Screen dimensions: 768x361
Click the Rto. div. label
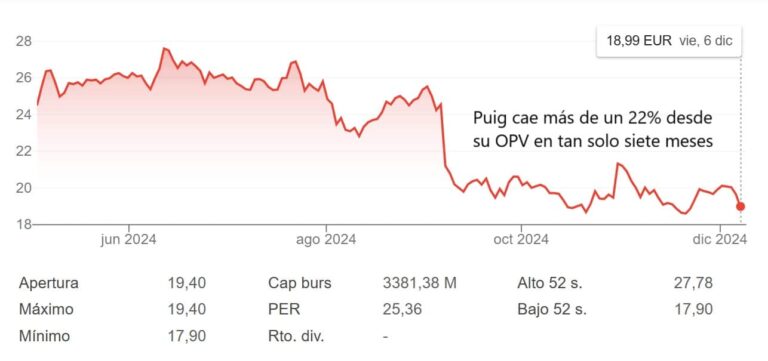tap(296, 337)
